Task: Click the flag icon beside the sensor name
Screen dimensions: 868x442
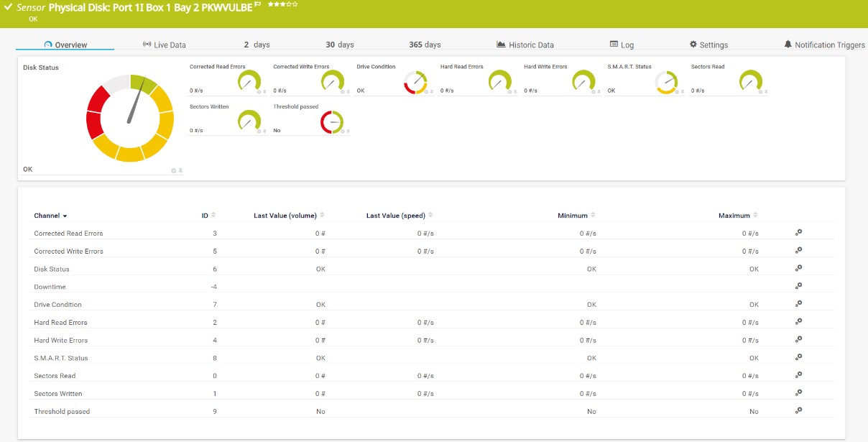Action: (x=257, y=4)
